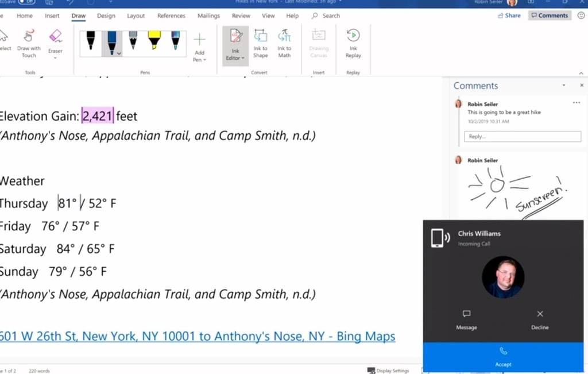This screenshot has height=374, width=588.
Task: Click the Drawing Canvas button
Action: click(319, 44)
